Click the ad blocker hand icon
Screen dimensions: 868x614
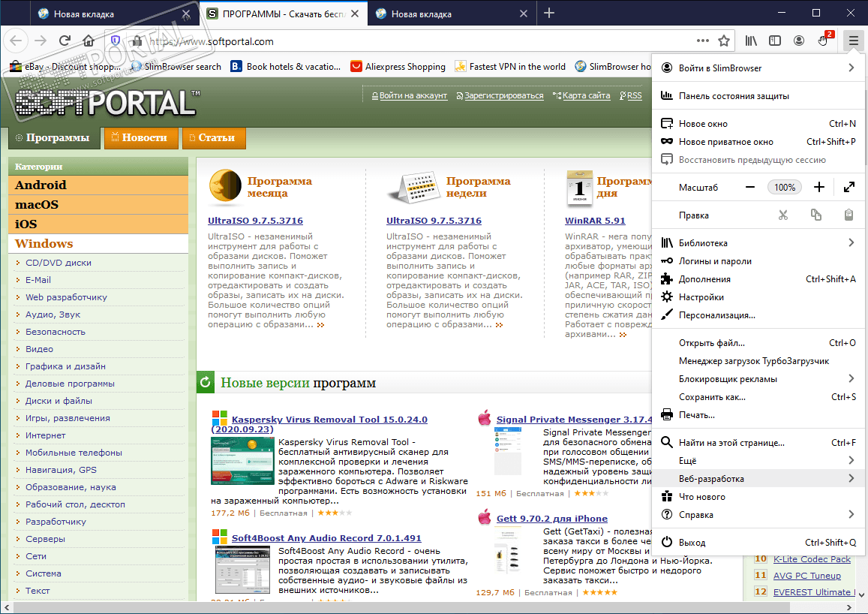[824, 40]
